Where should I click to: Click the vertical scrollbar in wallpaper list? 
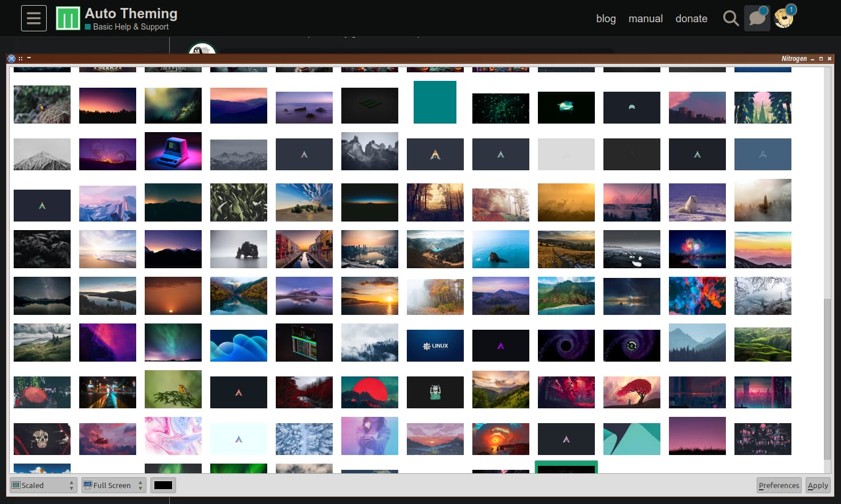pos(827,376)
